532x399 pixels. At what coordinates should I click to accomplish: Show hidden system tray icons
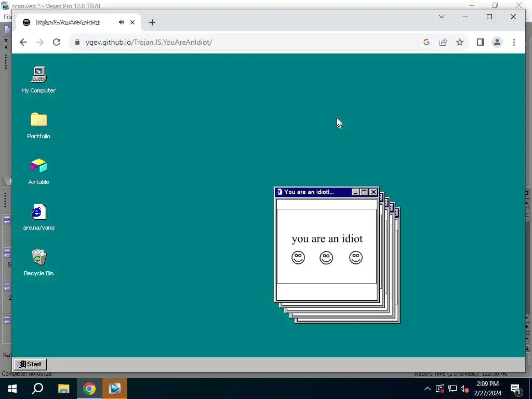click(428, 389)
